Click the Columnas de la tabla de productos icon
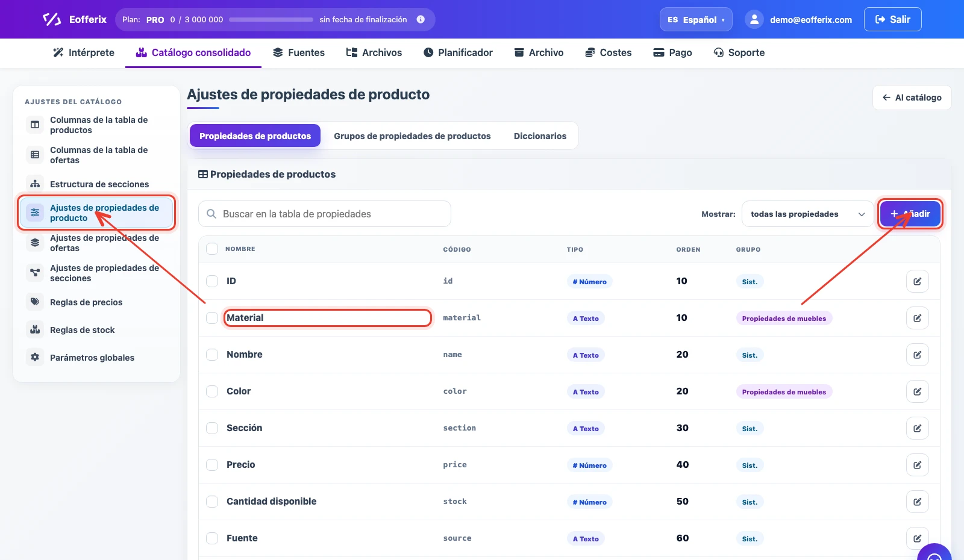This screenshot has width=964, height=560. click(35, 125)
